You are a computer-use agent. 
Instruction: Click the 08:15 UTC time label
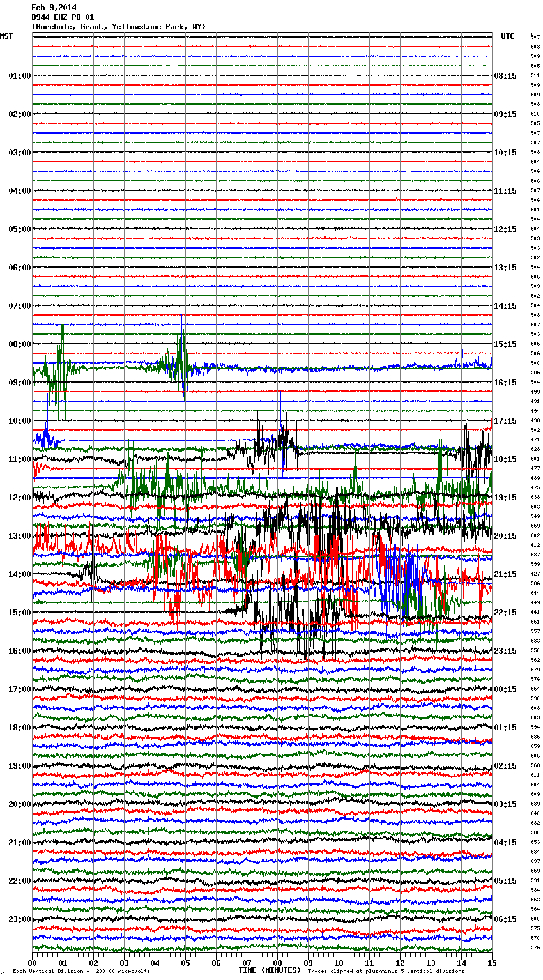click(505, 76)
